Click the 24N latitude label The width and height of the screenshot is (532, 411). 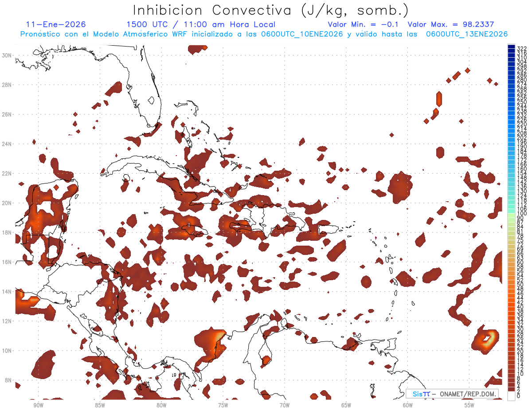(8, 144)
